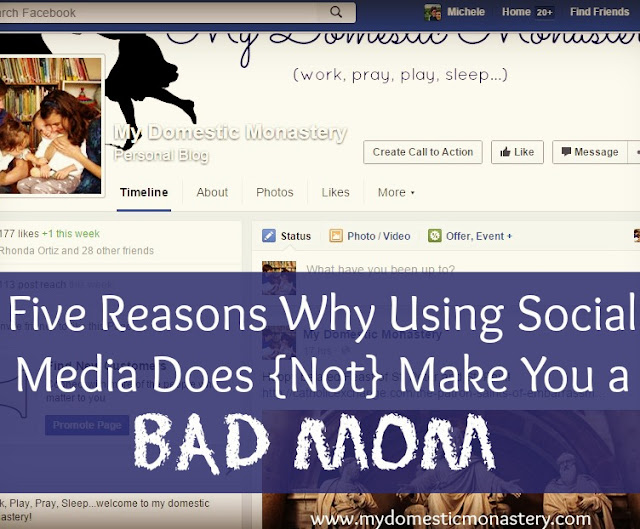Click the speech bubble icon on Message

[566, 152]
